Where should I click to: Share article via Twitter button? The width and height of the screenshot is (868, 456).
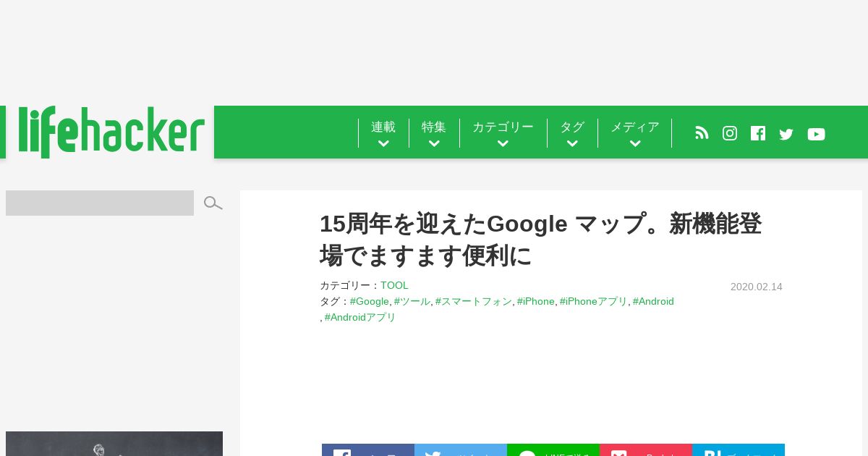pyautogui.click(x=461, y=450)
